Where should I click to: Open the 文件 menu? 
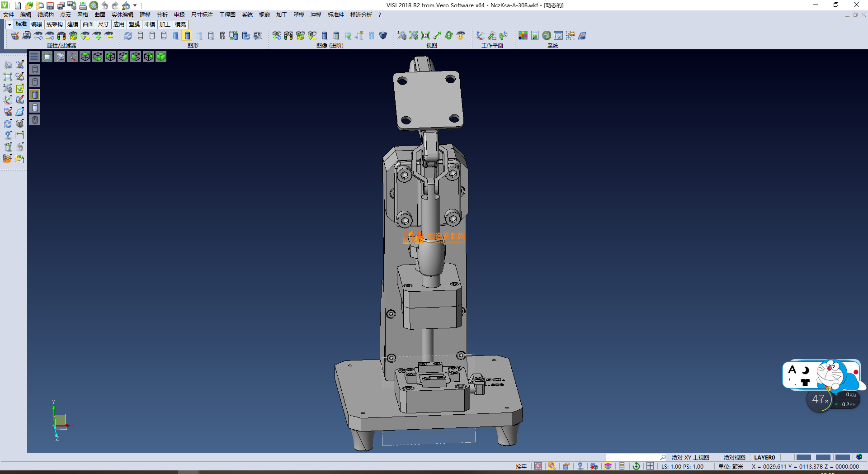9,15
